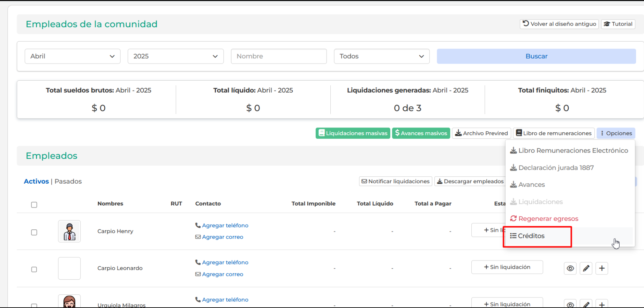
Task: Expand the Todos filter dropdown
Action: 382,56
